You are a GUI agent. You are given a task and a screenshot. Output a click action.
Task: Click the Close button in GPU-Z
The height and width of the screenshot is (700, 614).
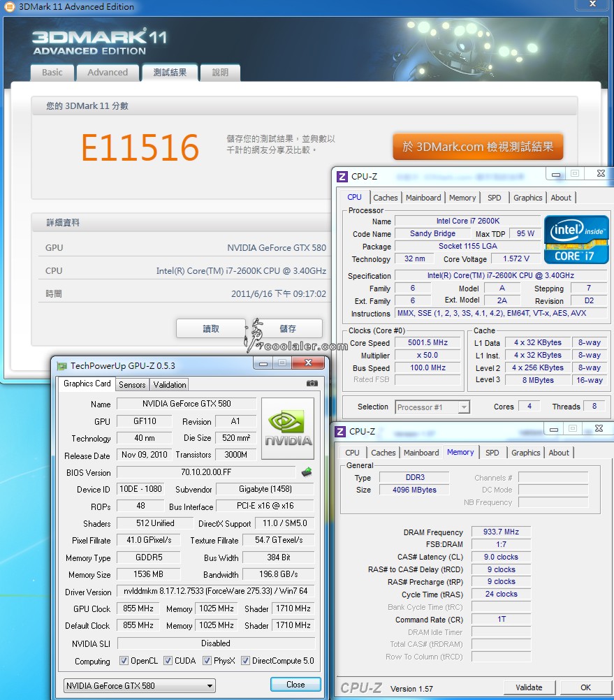(295, 685)
